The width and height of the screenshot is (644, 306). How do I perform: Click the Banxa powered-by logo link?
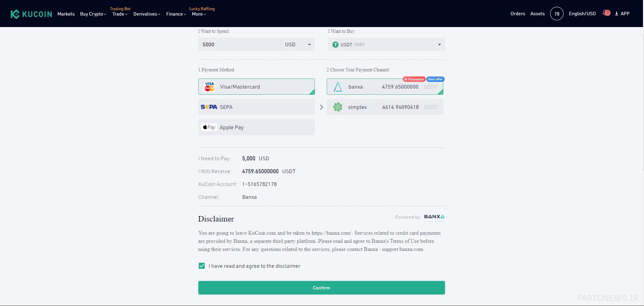click(434, 217)
